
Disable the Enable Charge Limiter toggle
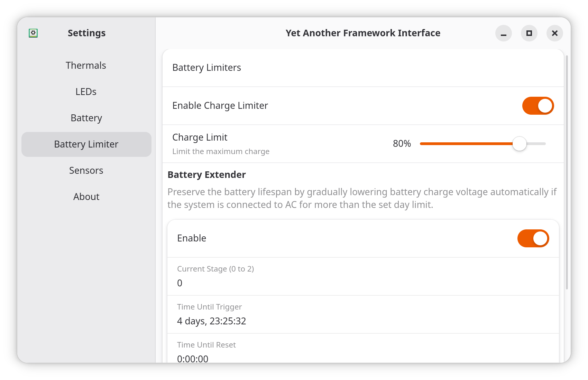click(538, 105)
